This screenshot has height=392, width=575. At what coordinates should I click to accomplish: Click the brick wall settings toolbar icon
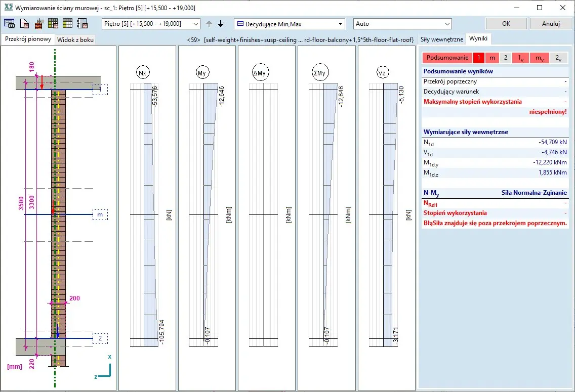pyautogui.click(x=38, y=24)
